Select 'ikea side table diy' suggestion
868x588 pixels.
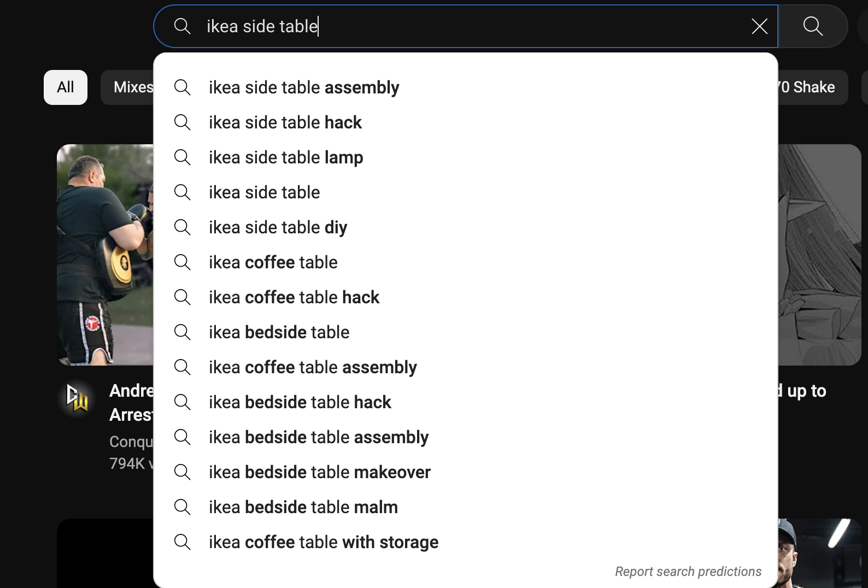tap(278, 227)
